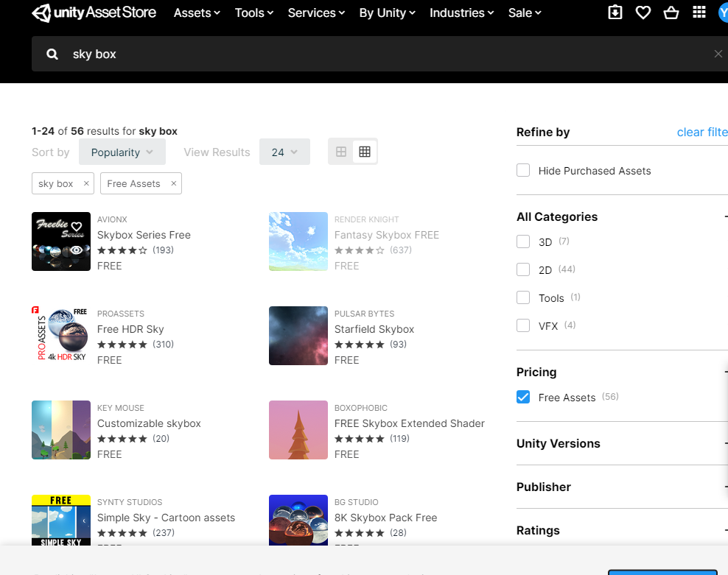
Task: Open the Tools menu
Action: (254, 13)
